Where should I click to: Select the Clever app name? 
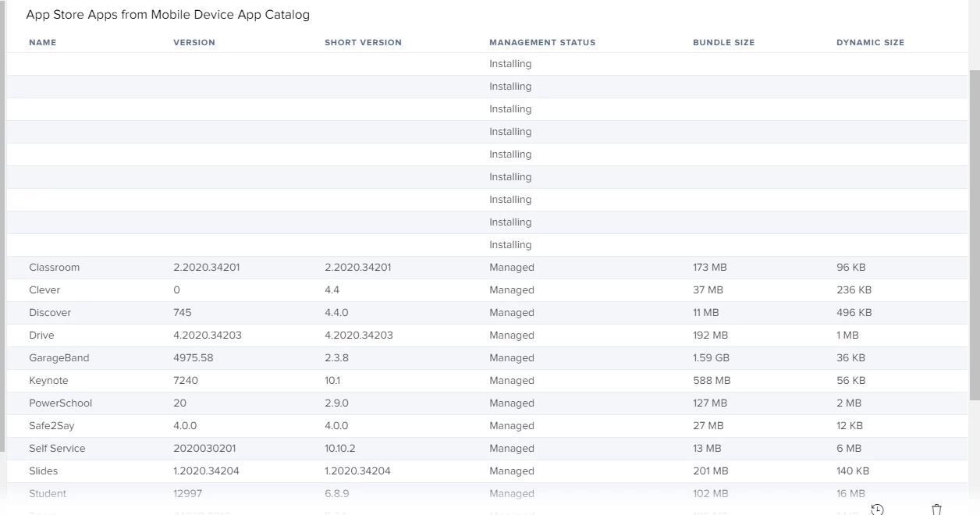point(44,290)
